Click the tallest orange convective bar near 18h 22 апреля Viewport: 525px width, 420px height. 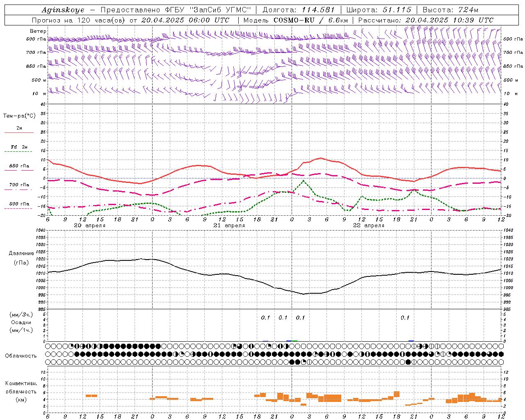coord(397,394)
